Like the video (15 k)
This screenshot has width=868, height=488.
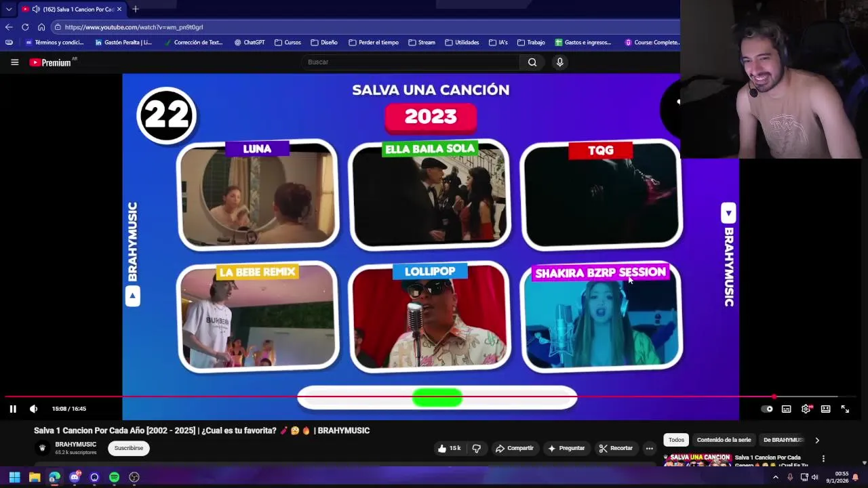[x=449, y=448]
